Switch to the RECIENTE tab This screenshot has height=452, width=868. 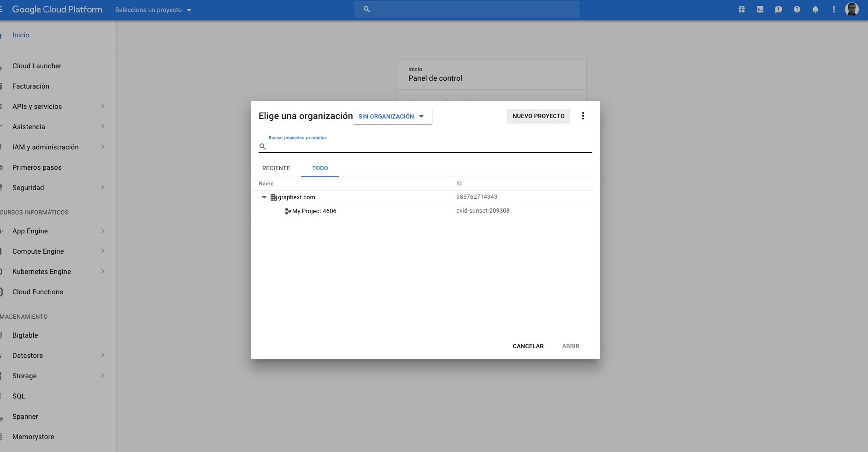(x=276, y=168)
